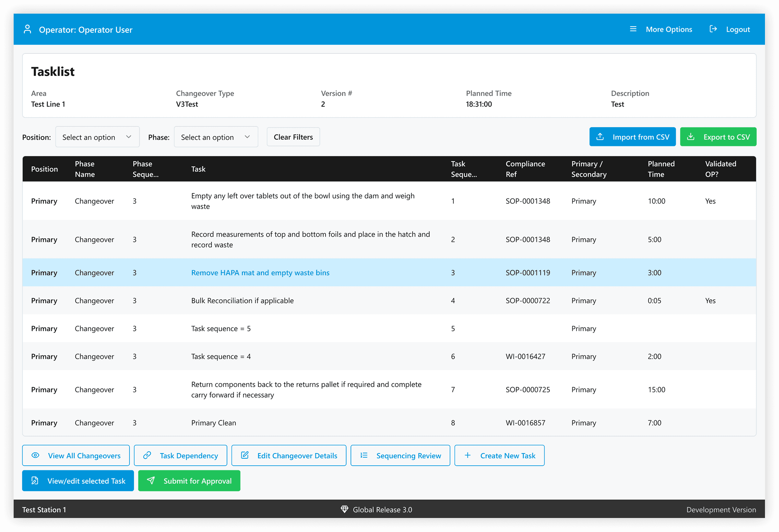Click the logout arrow icon

tap(713, 29)
